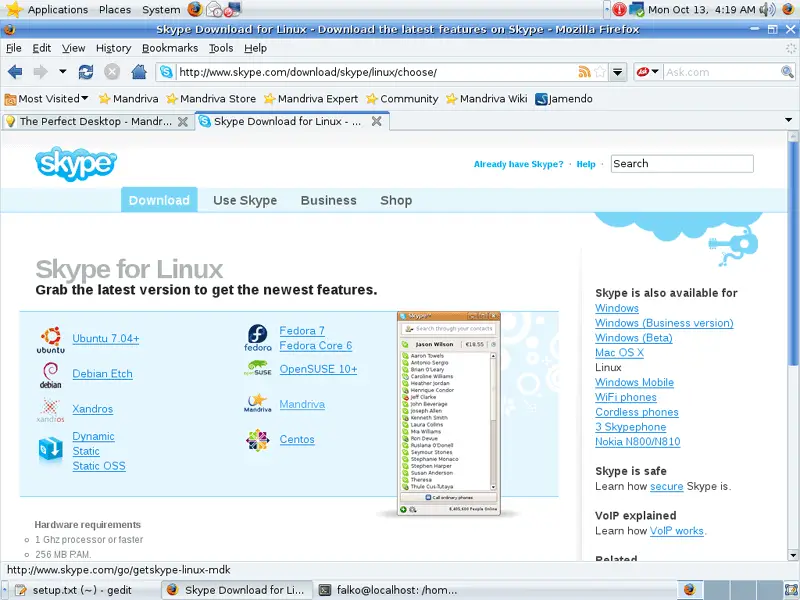Open the Edit menu
The width and height of the screenshot is (800, 600).
pyautogui.click(x=41, y=48)
